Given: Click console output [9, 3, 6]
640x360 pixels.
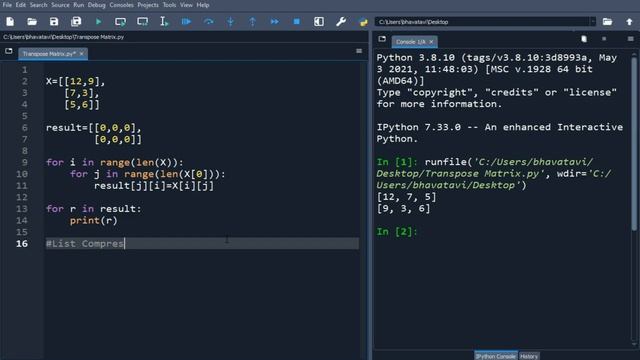Looking at the screenshot, I should 403,209.
